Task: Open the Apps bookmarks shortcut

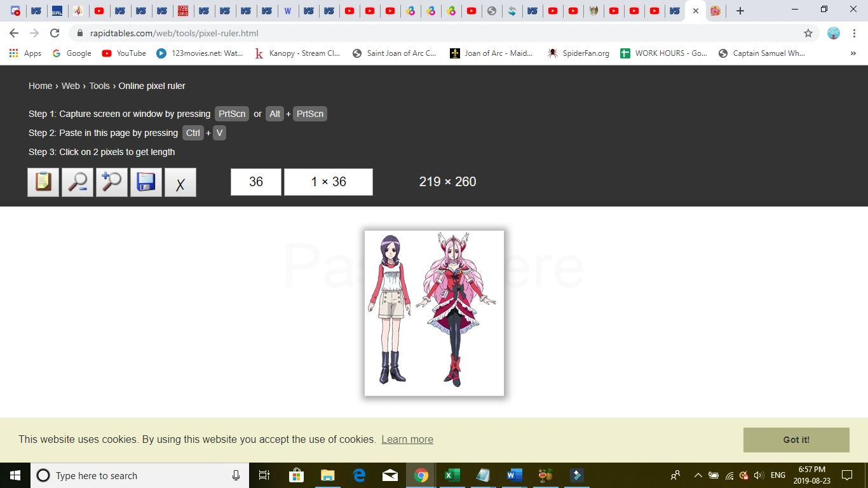Action: [25, 53]
